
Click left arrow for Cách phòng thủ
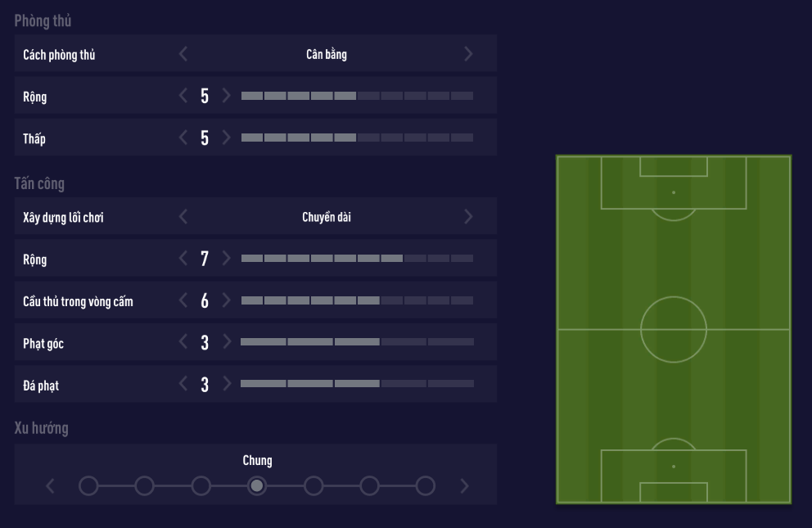(183, 54)
